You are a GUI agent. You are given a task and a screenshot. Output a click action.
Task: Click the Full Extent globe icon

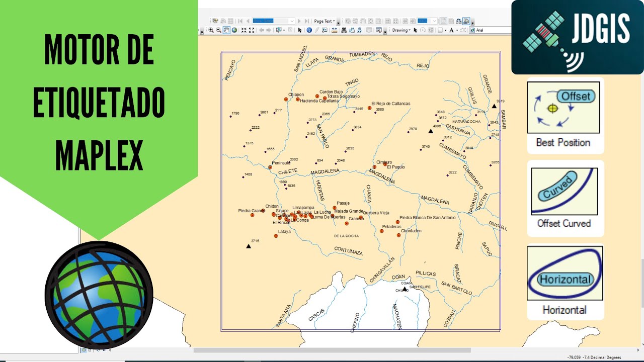(234, 30)
